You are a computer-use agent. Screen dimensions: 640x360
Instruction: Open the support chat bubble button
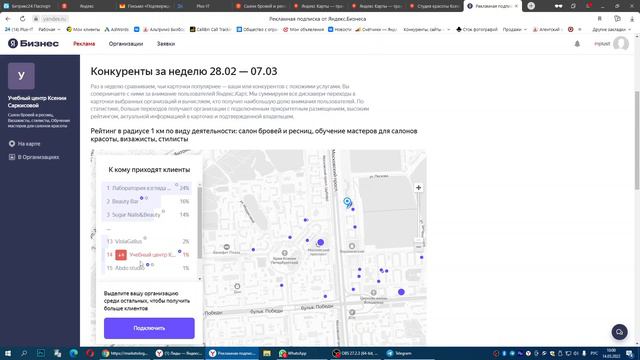tap(619, 332)
